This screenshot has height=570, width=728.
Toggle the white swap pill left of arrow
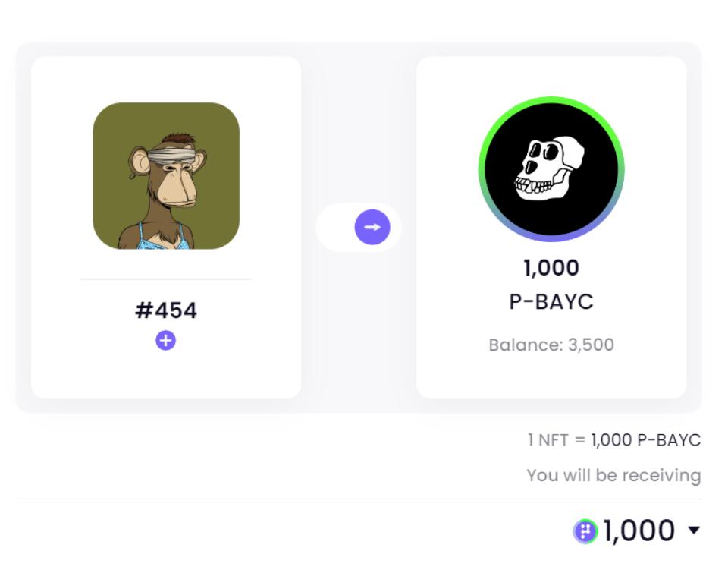click(x=335, y=228)
